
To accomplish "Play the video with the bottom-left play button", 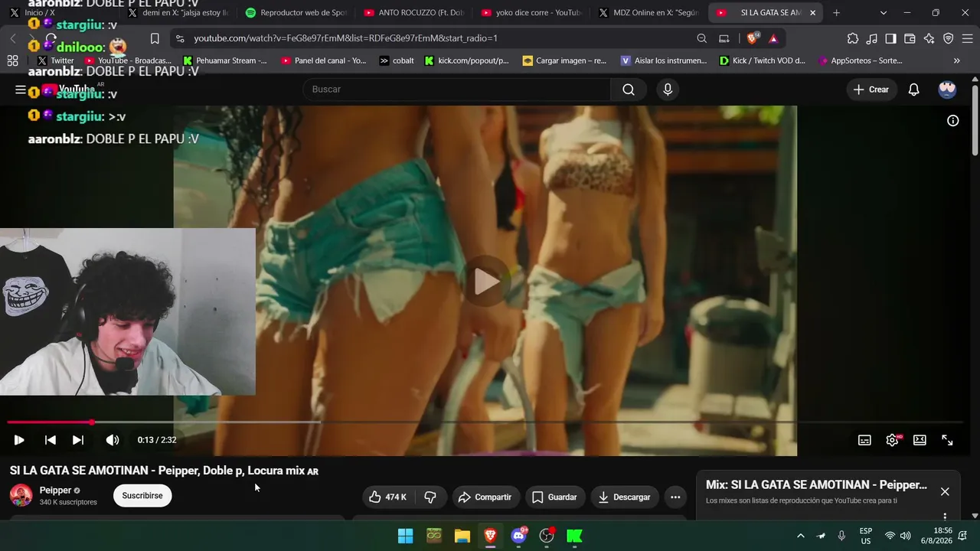I will pos(19,440).
